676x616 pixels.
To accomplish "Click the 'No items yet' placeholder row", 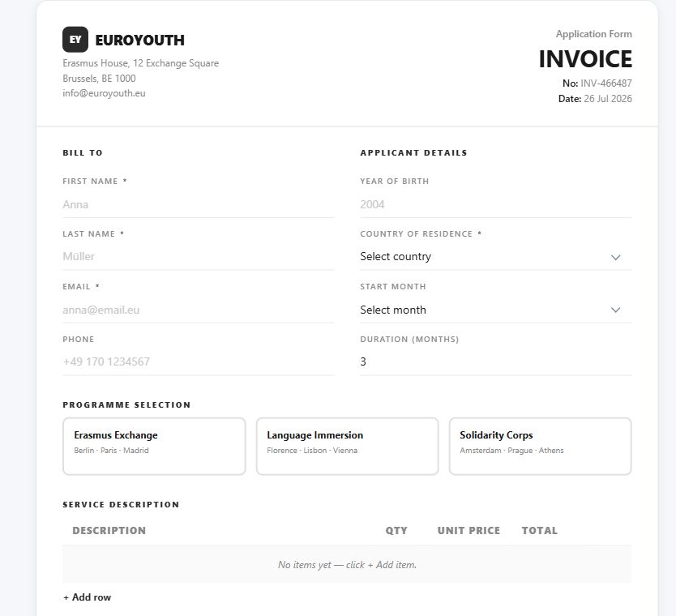I will 347,565.
